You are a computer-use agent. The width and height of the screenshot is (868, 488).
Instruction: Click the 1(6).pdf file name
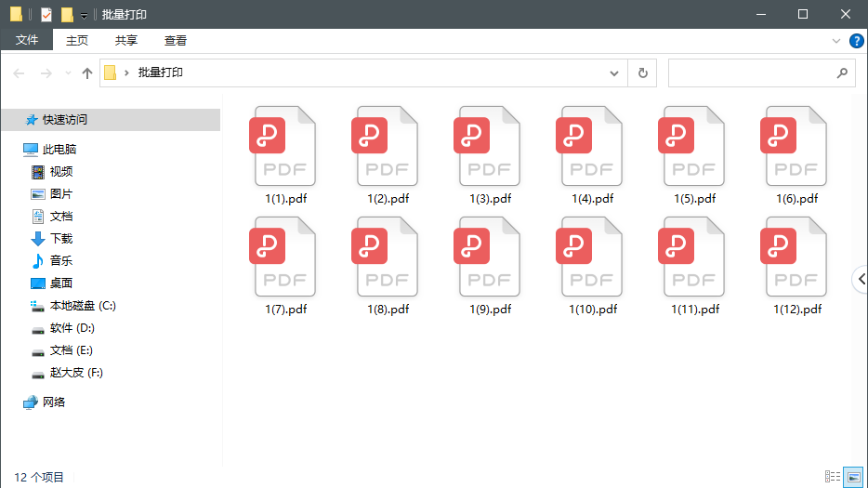tap(796, 198)
